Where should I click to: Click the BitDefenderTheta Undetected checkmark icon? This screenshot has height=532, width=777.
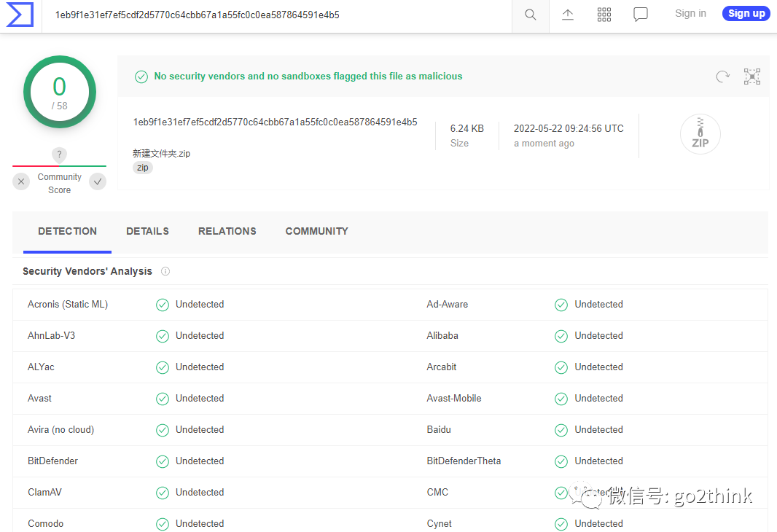[x=561, y=461]
